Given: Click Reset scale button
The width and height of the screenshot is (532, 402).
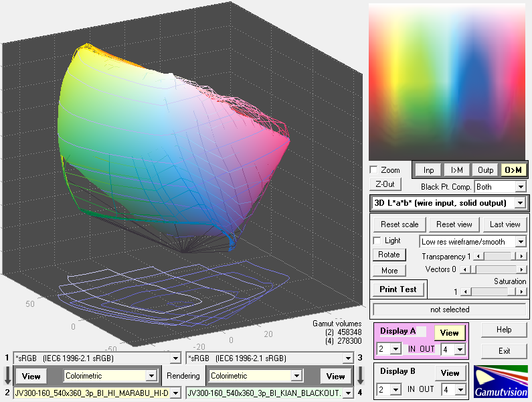Looking at the screenshot, I should [400, 224].
